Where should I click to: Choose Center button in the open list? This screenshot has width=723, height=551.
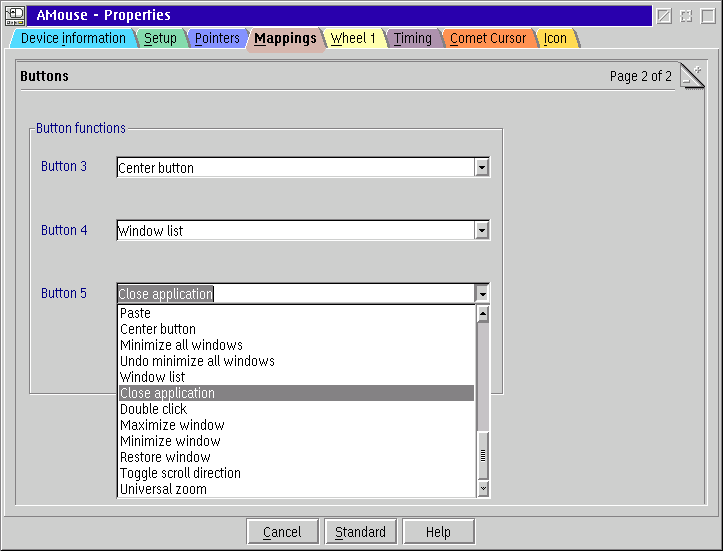pos(296,329)
